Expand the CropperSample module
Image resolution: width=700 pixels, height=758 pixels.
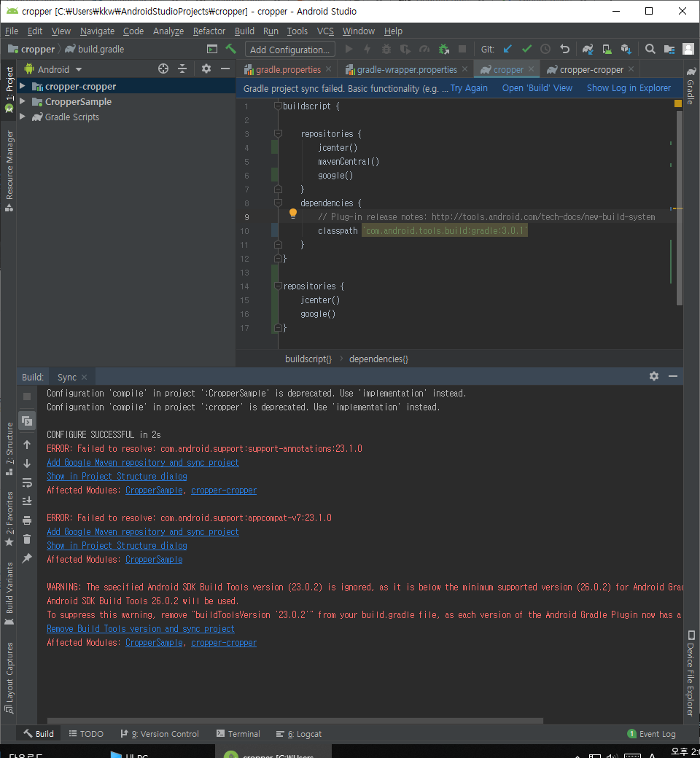tap(23, 101)
